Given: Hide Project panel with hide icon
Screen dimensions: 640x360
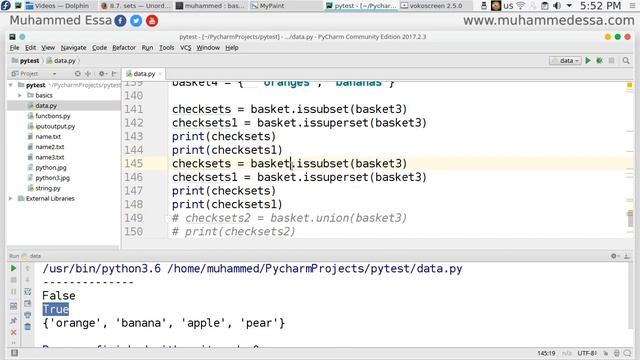Looking at the screenshot, I should [x=114, y=74].
